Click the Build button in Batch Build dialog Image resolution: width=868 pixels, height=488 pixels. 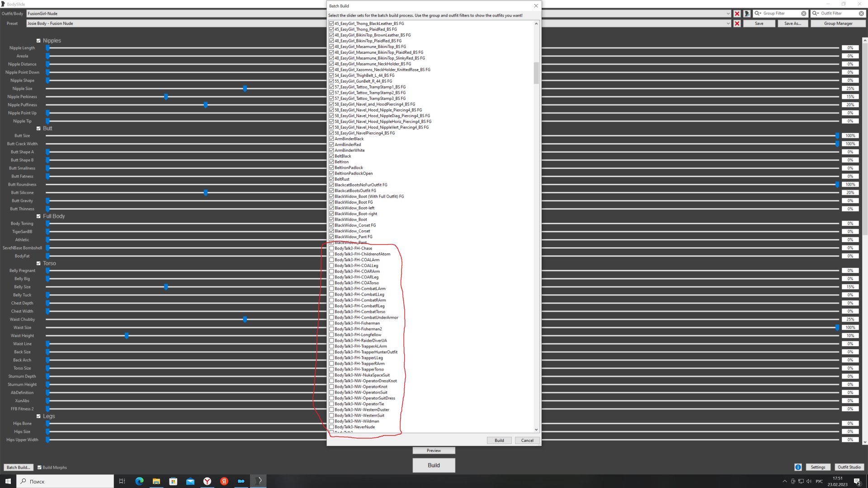(499, 441)
